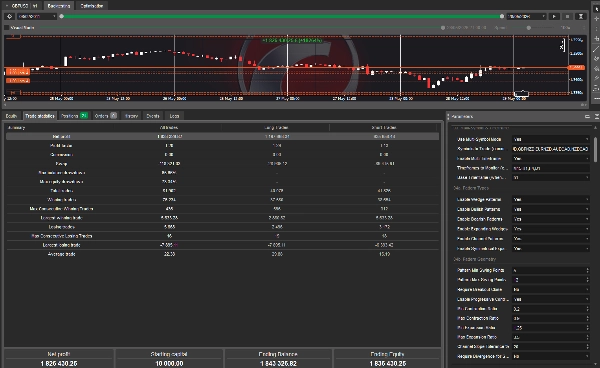Stop the backtest with the square button

[567, 16]
